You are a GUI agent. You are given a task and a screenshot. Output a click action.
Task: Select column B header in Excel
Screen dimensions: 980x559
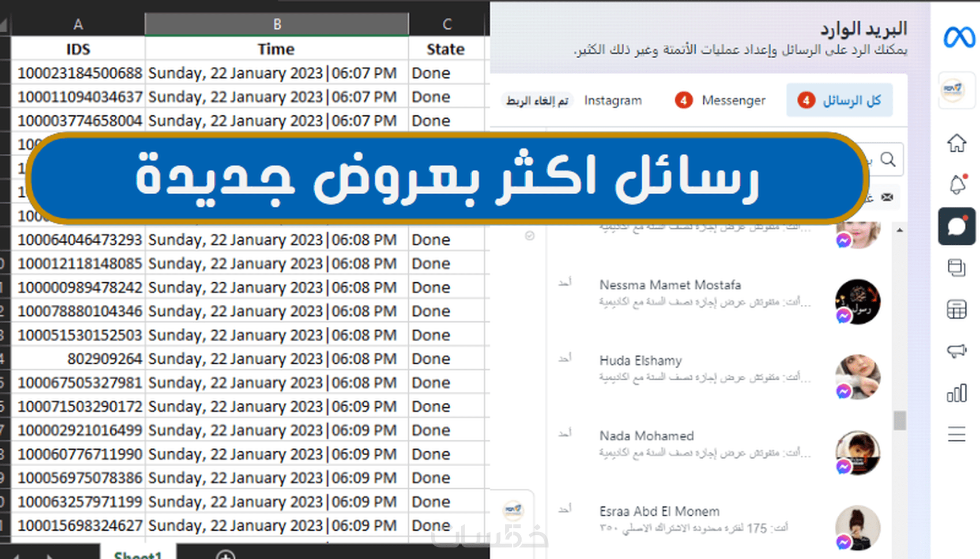[277, 24]
